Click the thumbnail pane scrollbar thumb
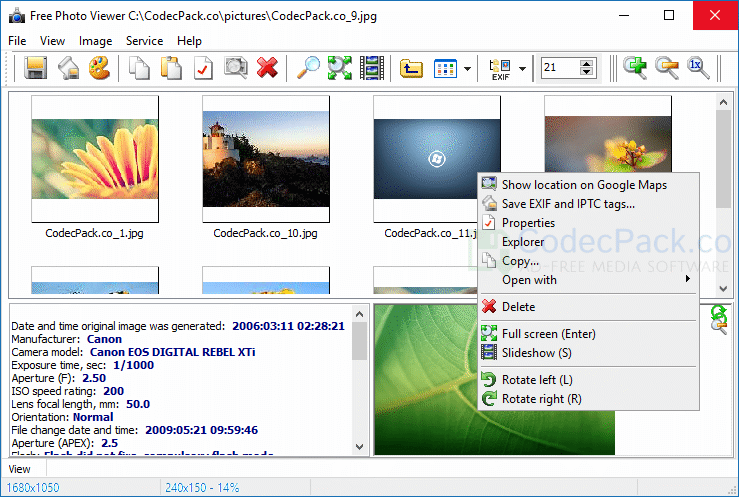Viewport: 739px width, 497px height. tap(723, 159)
